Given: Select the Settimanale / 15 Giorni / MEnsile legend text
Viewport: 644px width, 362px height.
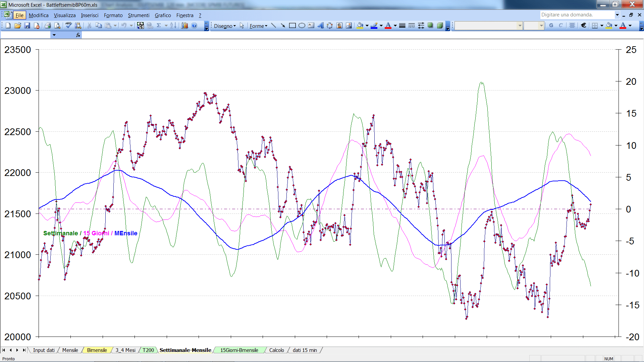Looking at the screenshot, I should click(x=90, y=233).
